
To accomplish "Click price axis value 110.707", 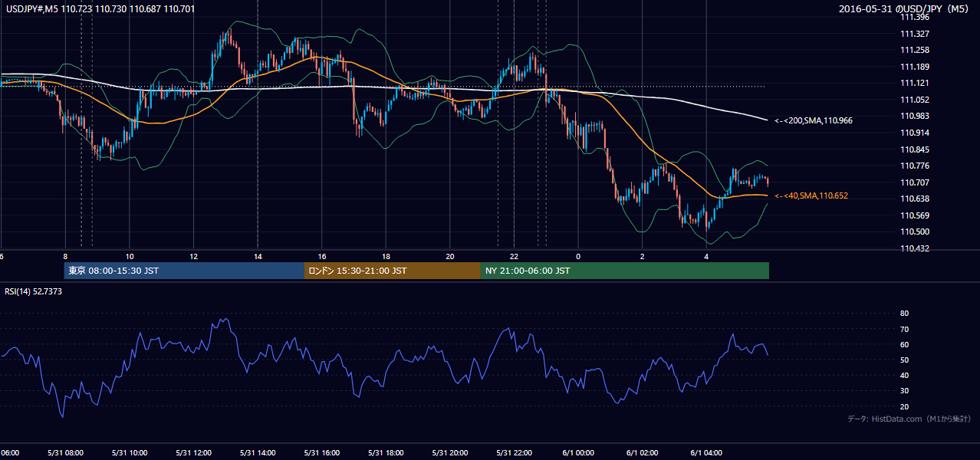I will point(913,182).
